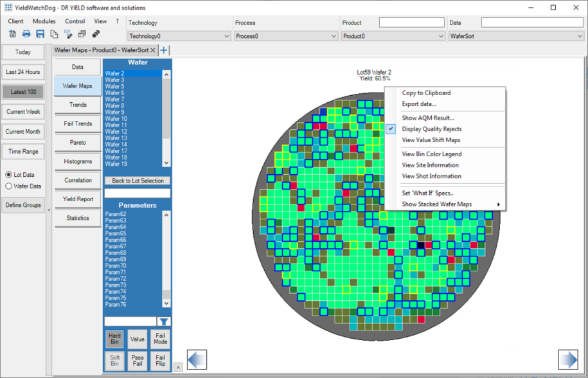Select the '100' lots toolbar icon
The image size is (588, 378).
pyautogui.click(x=68, y=33)
